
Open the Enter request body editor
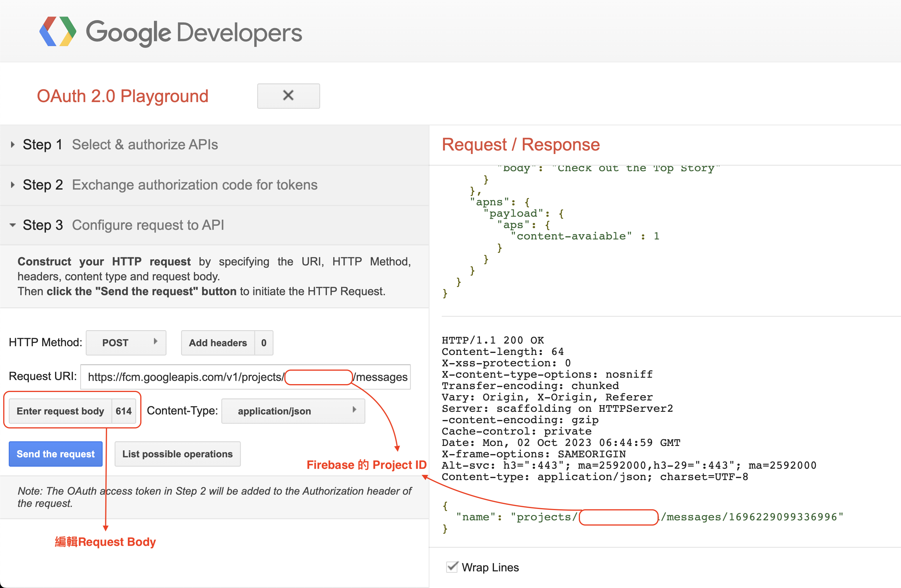coord(60,411)
